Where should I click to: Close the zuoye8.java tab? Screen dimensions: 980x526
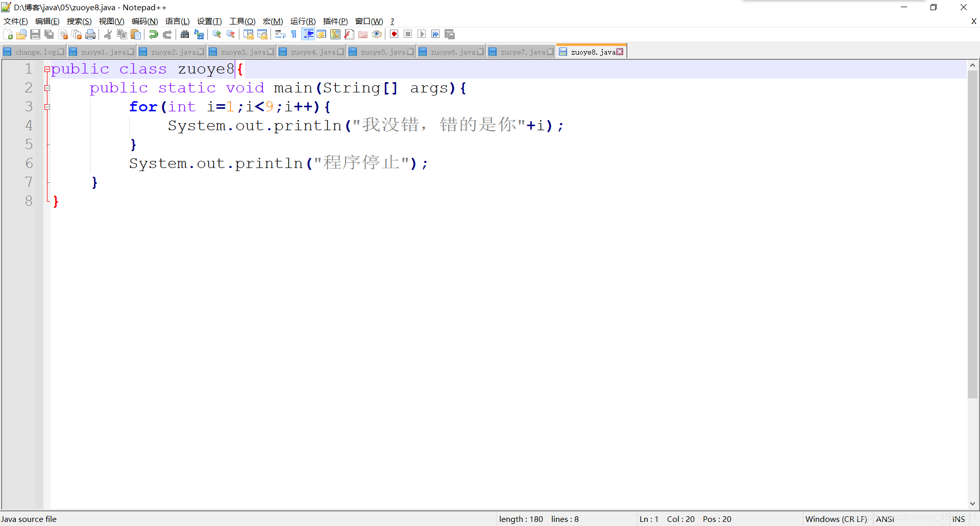tap(620, 52)
